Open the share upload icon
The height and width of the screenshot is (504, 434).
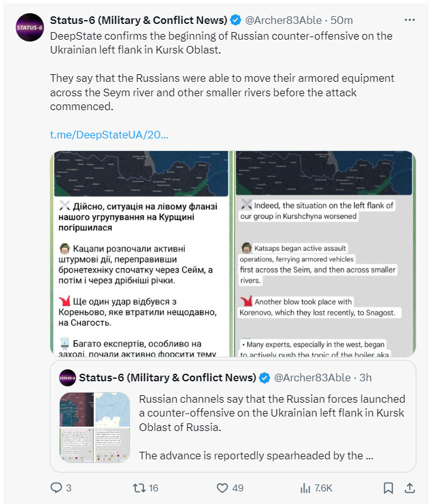[409, 488]
